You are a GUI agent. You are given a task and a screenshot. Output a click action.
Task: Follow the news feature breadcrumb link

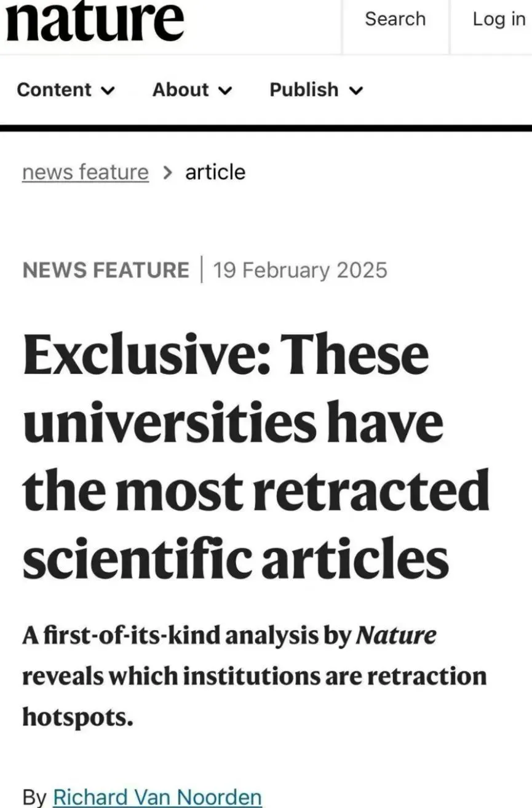(85, 172)
